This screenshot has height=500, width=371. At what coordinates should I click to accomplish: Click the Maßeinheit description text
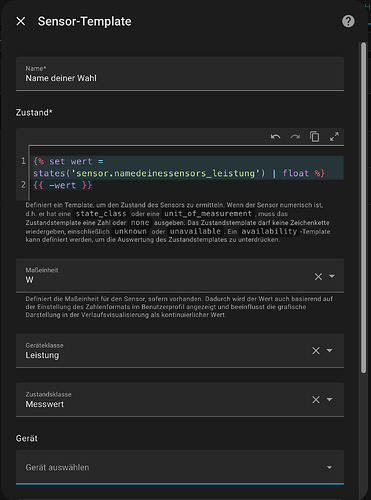pyautogui.click(x=179, y=307)
